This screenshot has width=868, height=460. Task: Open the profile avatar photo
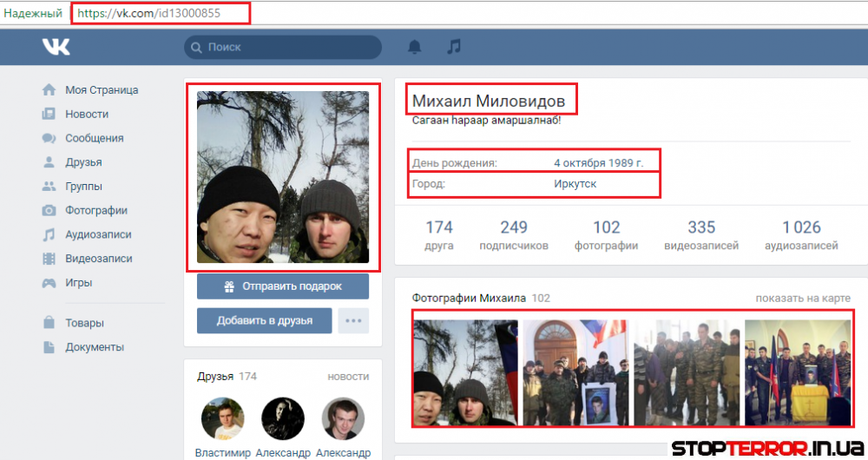click(282, 177)
